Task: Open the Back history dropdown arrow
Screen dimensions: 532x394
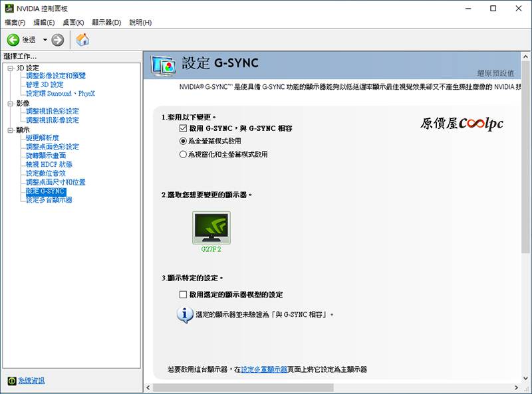Action: coord(45,40)
